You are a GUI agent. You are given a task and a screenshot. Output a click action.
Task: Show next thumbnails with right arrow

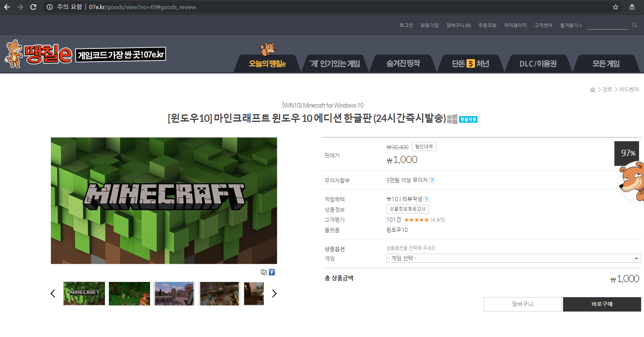click(x=274, y=293)
